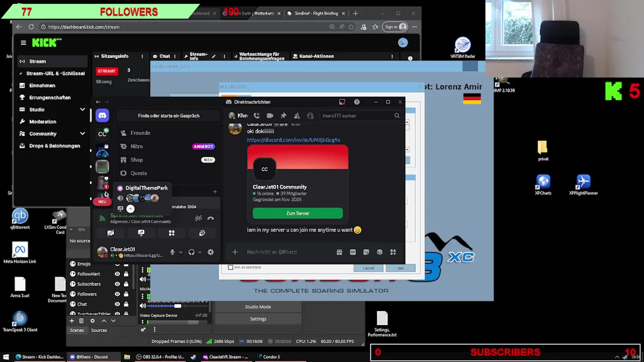Add a new source in OBS

[71, 321]
